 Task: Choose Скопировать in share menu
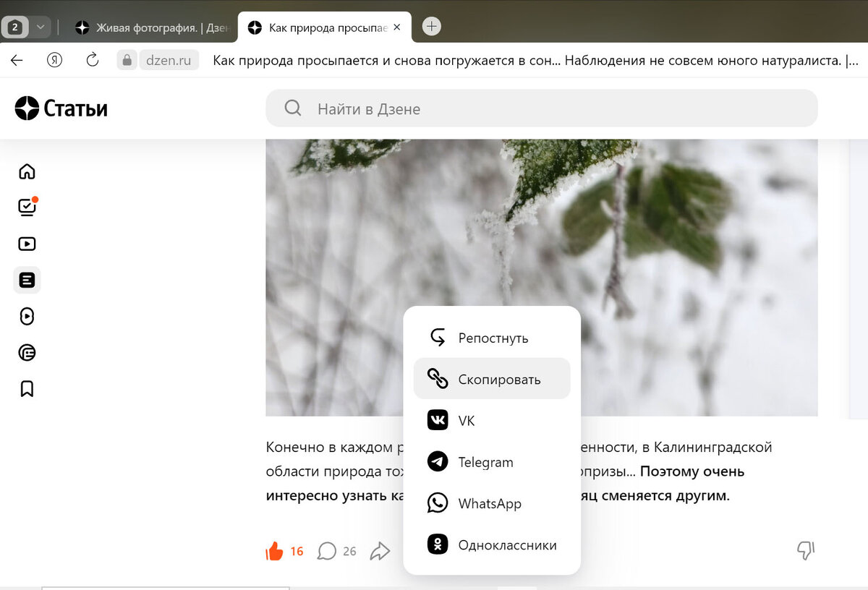pyautogui.click(x=492, y=378)
